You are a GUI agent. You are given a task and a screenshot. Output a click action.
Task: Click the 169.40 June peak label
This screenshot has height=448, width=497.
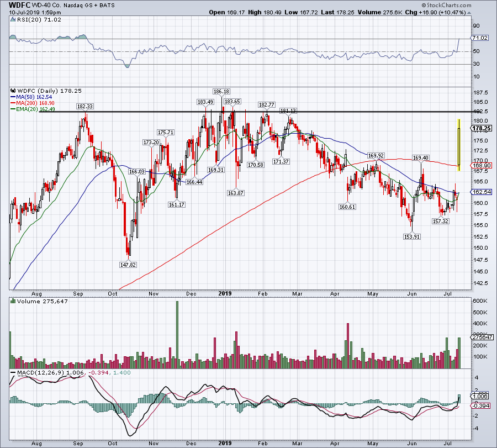pyautogui.click(x=421, y=158)
